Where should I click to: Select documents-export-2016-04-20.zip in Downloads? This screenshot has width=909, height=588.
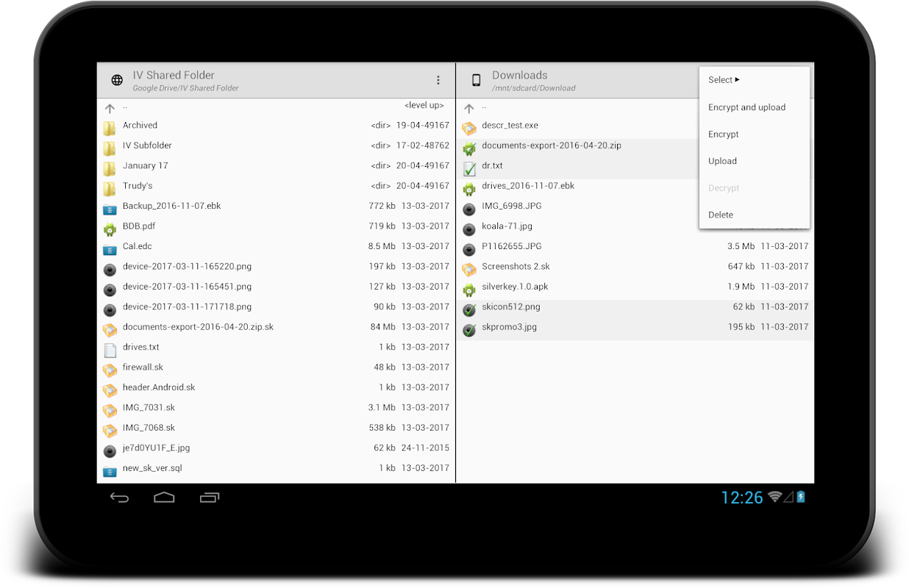pyautogui.click(x=552, y=146)
